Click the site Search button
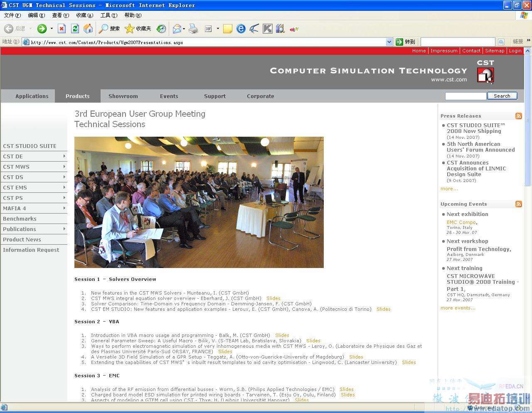The width and height of the screenshot is (532, 413). tap(502, 96)
